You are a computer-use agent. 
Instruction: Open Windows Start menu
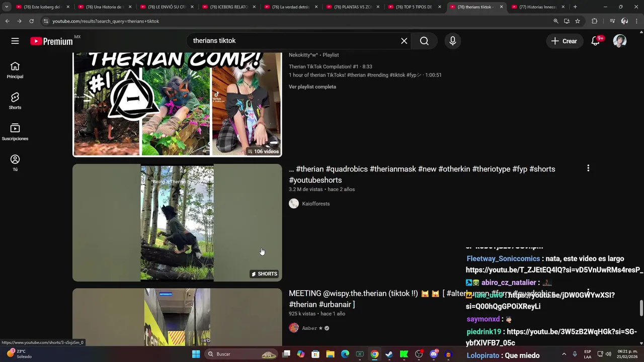(x=196, y=354)
